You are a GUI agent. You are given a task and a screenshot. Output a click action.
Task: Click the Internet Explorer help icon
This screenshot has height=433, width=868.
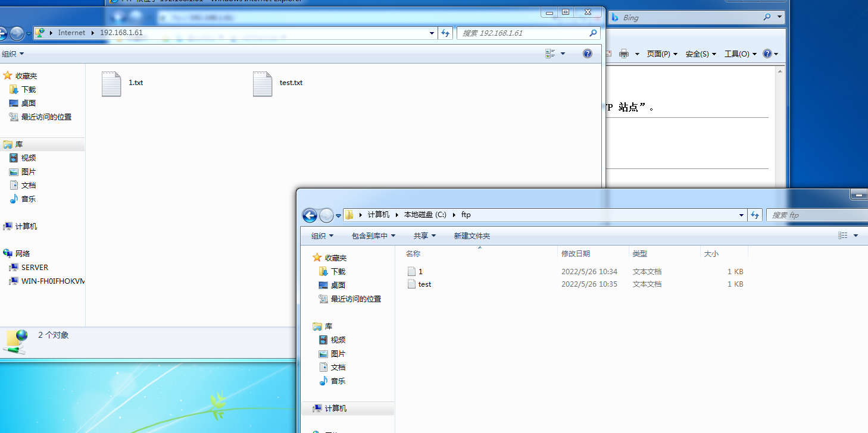coord(767,54)
